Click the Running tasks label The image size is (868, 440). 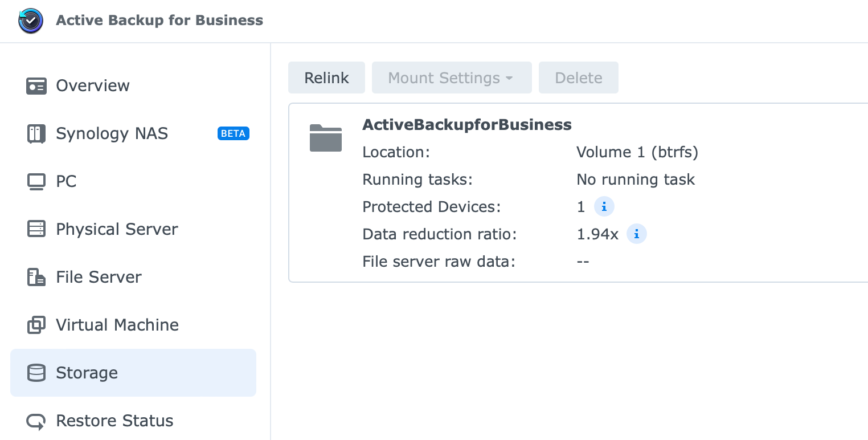tap(417, 180)
